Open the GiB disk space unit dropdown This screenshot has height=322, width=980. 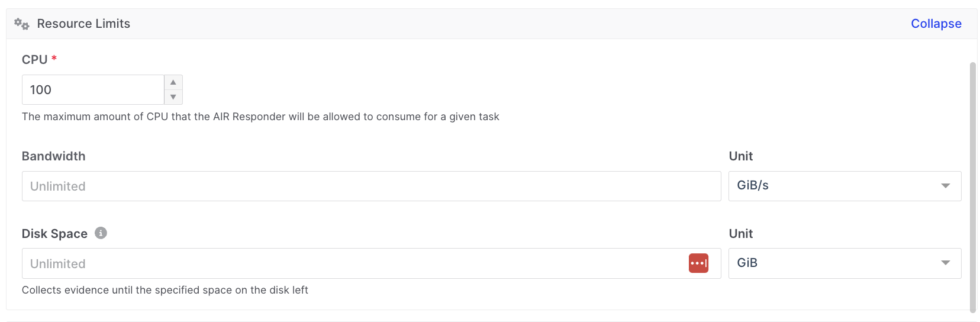844,263
